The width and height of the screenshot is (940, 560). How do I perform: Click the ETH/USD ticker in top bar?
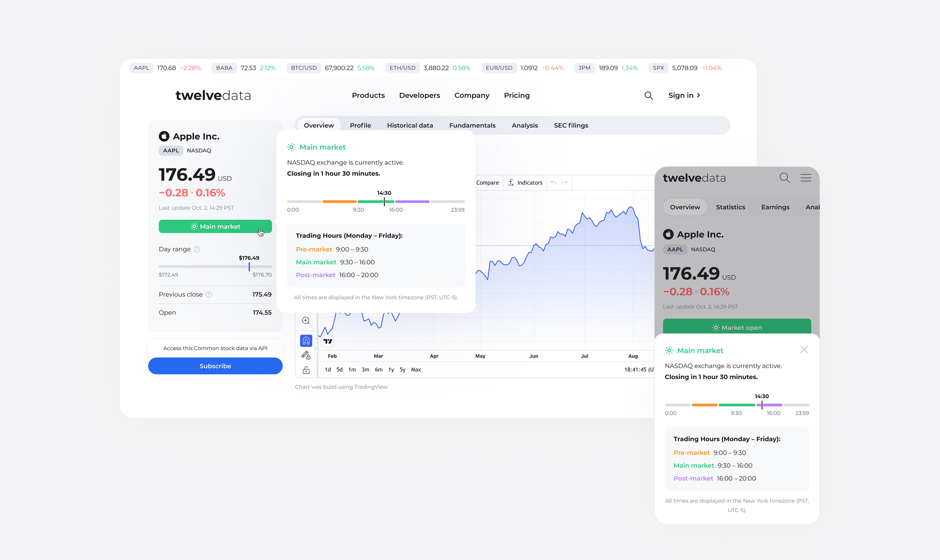[403, 68]
